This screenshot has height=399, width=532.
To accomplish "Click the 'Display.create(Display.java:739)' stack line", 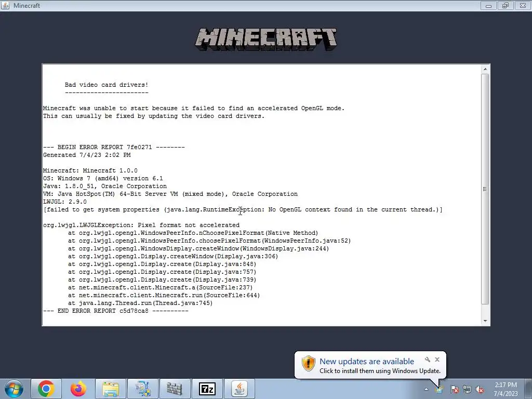I will pos(162,280).
